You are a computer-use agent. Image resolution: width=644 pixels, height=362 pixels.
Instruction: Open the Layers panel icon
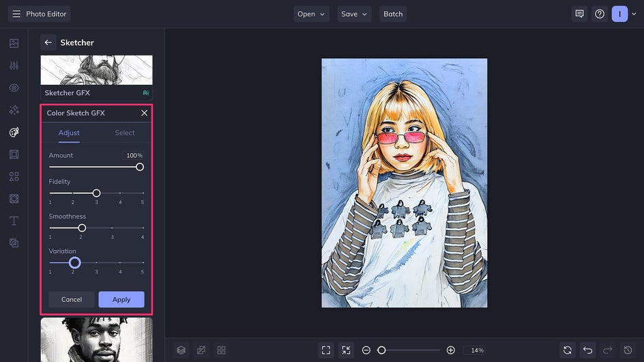(181, 350)
